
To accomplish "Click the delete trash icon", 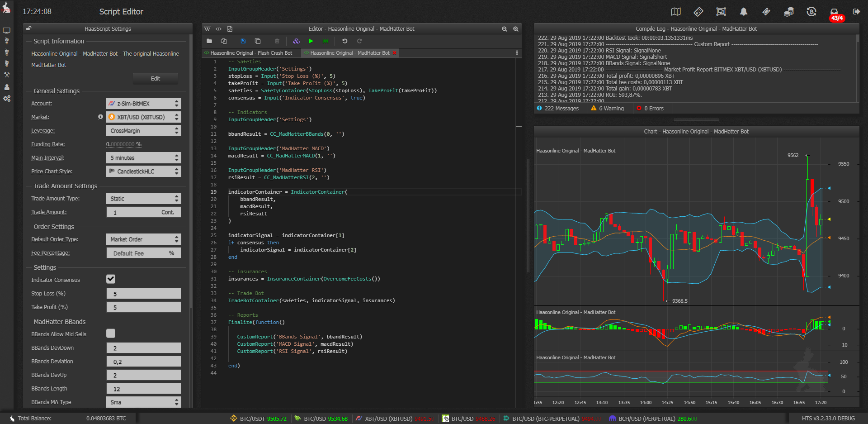I will (277, 41).
